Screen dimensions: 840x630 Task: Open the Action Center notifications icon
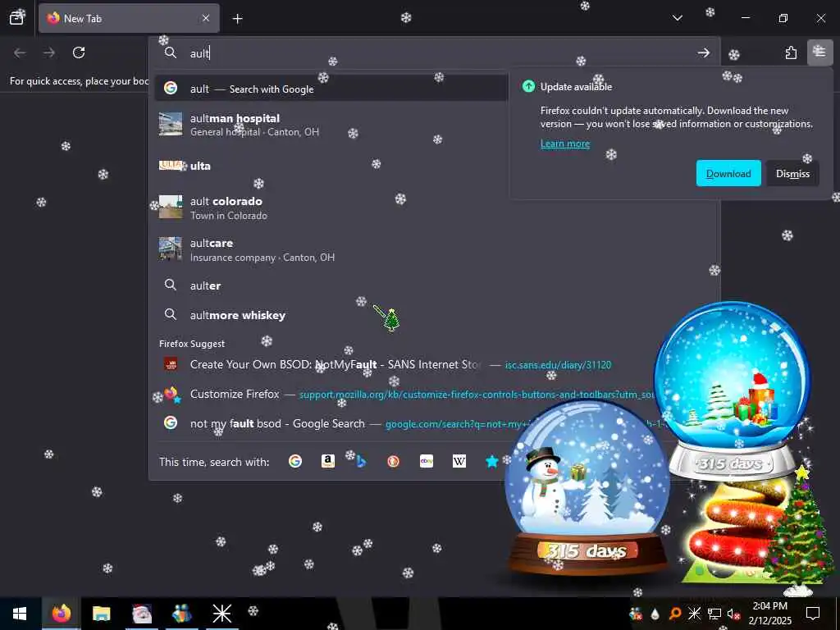coord(813,614)
